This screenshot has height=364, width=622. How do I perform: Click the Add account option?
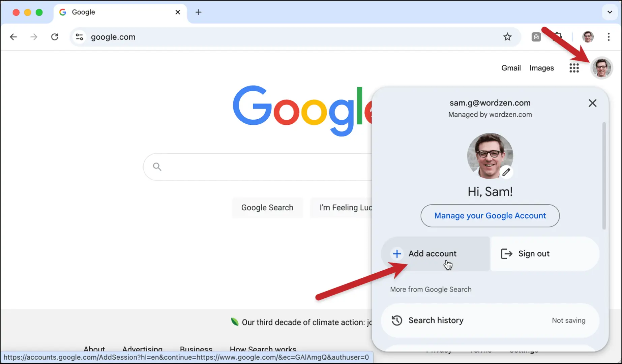[x=435, y=254]
